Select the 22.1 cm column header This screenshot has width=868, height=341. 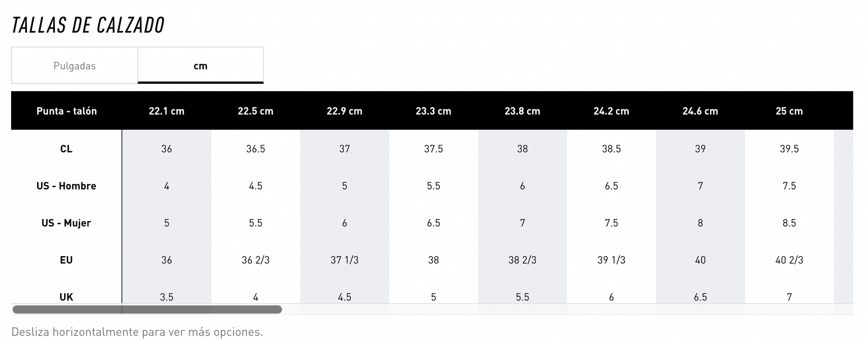point(166,111)
